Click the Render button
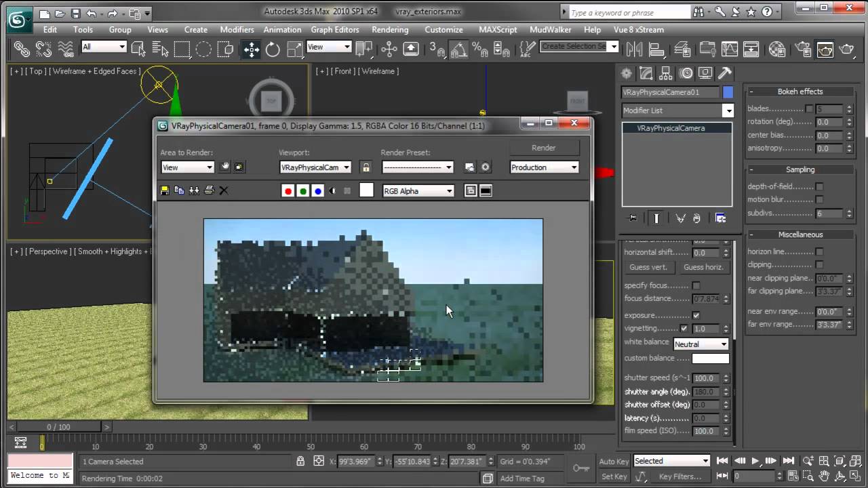Viewport: 868px width, 488px height. pos(544,148)
